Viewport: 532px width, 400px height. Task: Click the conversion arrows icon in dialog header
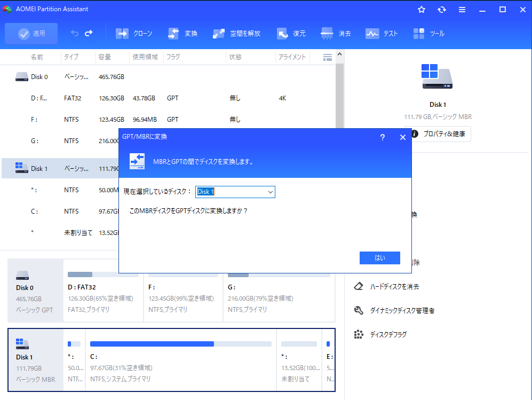[x=137, y=161]
